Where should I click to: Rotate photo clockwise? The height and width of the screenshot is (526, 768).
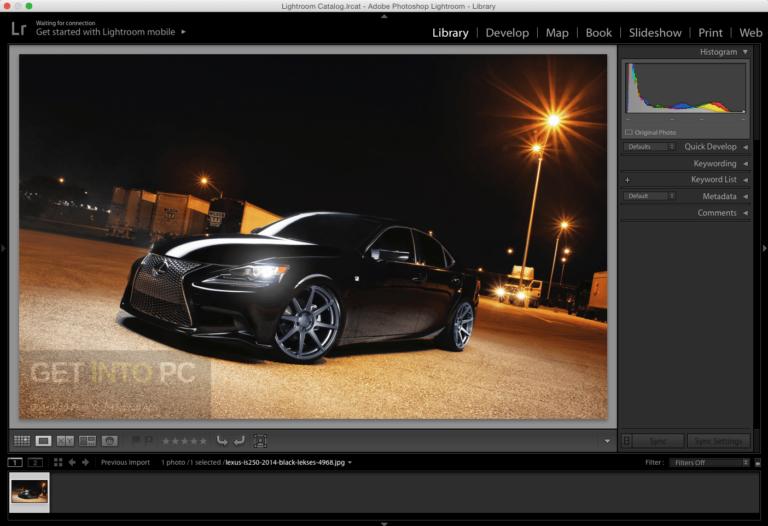(x=239, y=441)
